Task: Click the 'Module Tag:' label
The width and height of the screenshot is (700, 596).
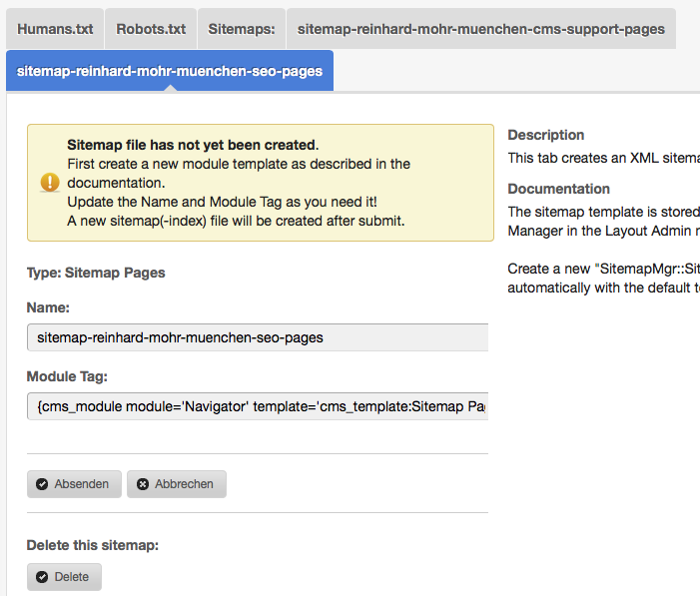Action: point(67,376)
